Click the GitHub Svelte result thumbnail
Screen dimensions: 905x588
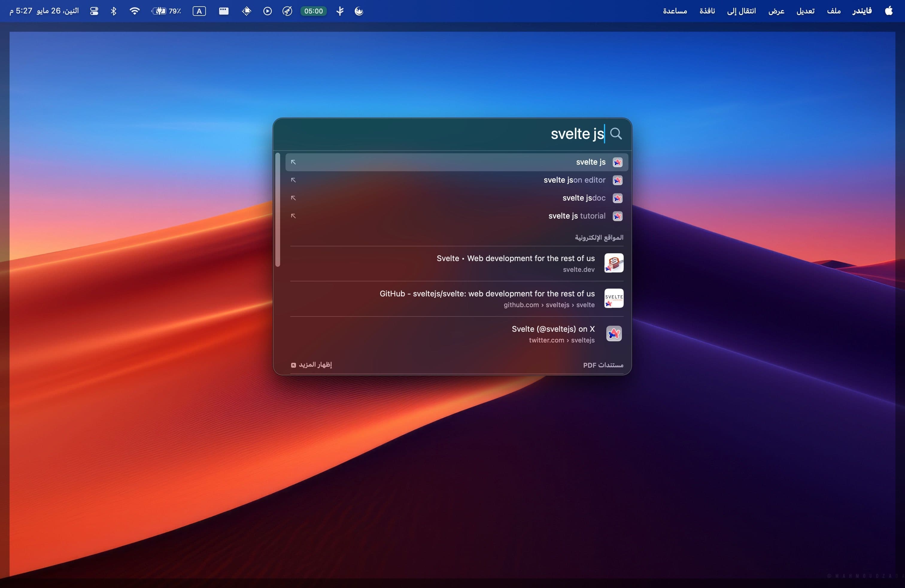click(614, 298)
